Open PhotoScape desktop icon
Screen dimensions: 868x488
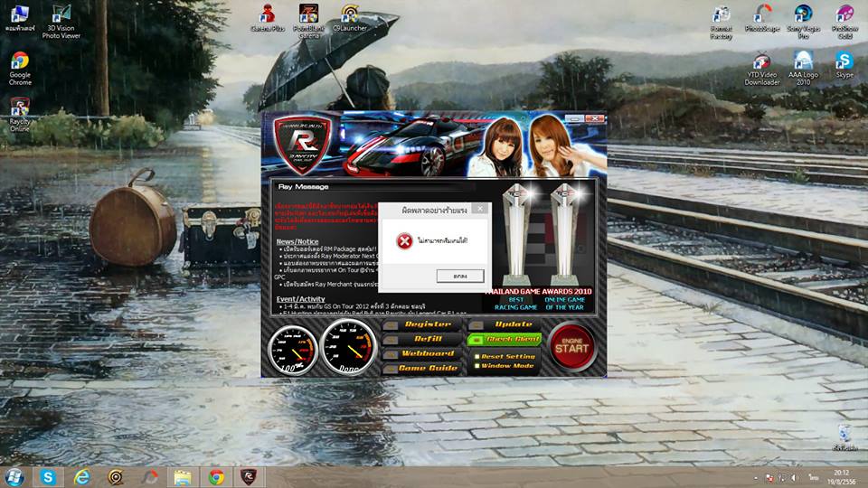[x=762, y=18]
